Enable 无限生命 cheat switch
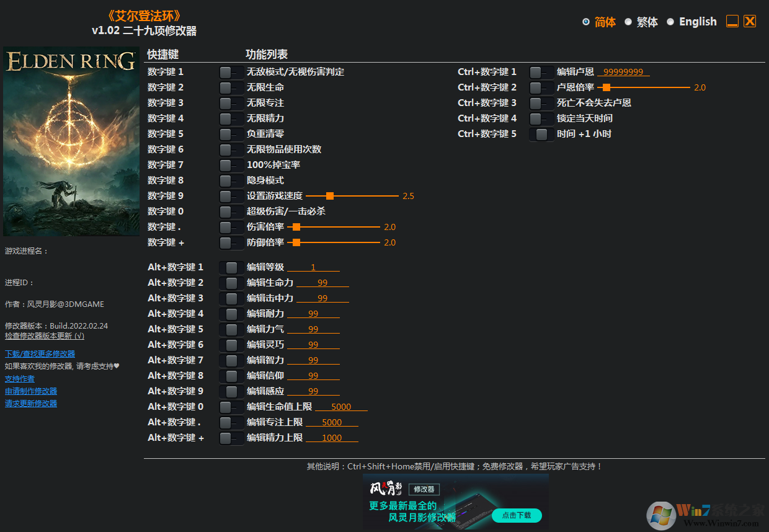The image size is (769, 532). click(231, 87)
